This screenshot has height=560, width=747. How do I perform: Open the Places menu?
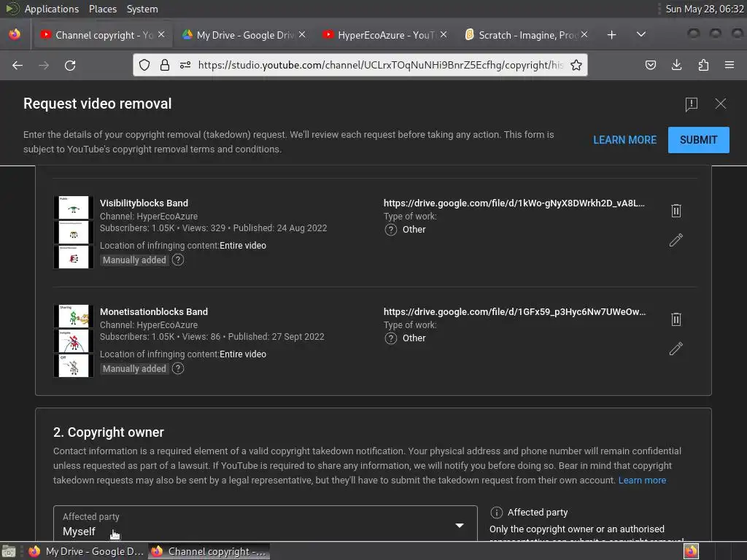point(103,9)
